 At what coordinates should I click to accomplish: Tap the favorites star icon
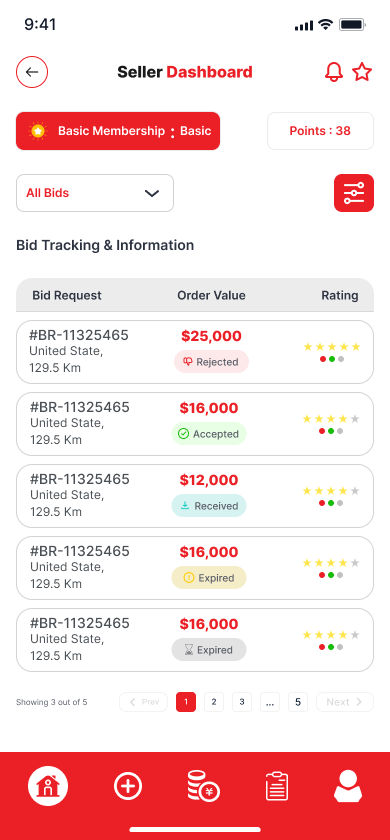[x=362, y=72]
